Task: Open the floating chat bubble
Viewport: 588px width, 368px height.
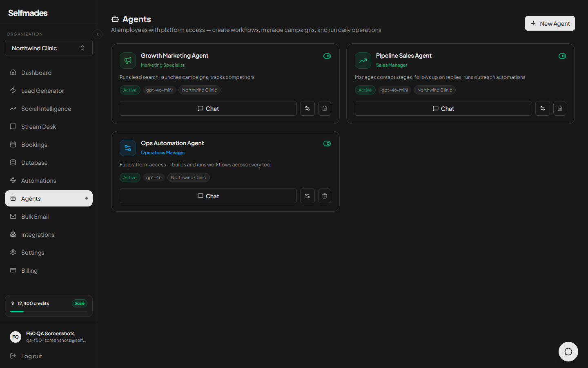Action: click(568, 352)
